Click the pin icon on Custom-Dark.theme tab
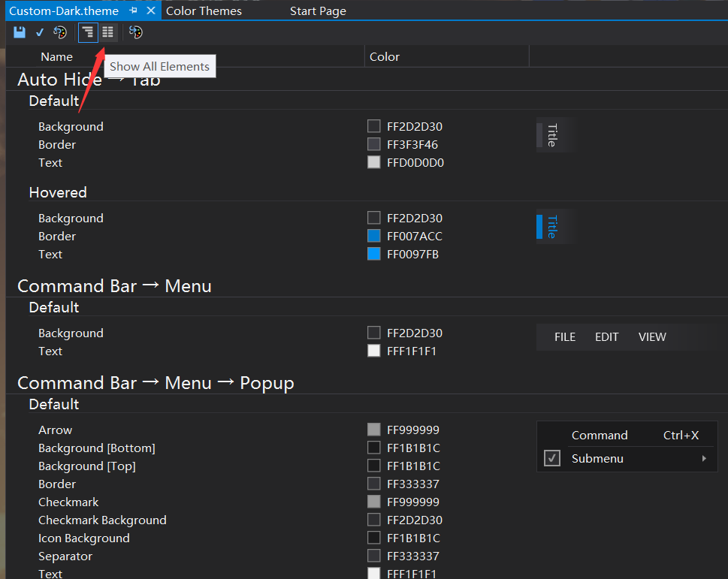This screenshot has height=579, width=728. click(132, 11)
